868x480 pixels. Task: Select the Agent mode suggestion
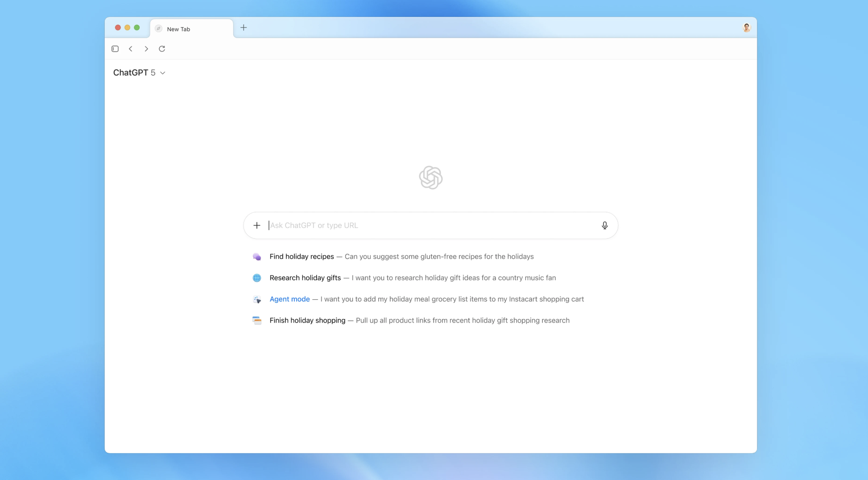289,299
